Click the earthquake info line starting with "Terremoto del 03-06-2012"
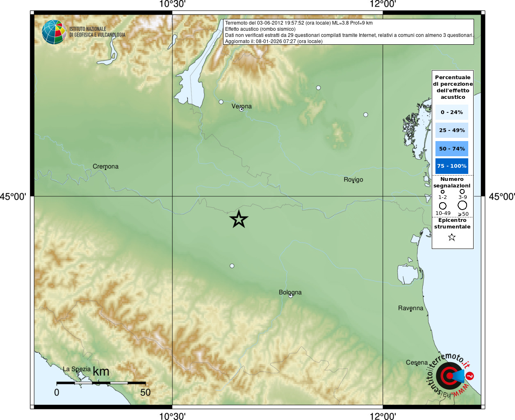515x420 pixels. (299, 23)
